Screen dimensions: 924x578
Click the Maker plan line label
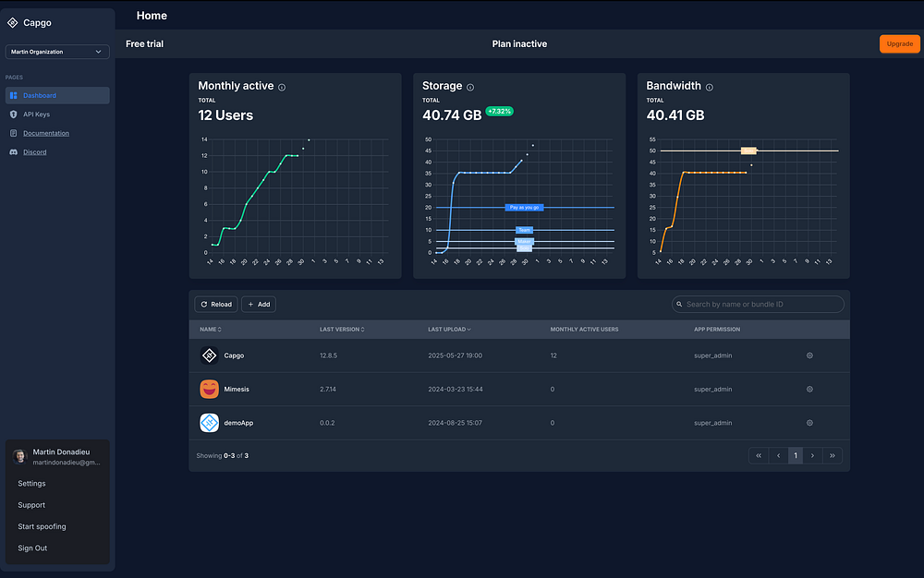(525, 241)
